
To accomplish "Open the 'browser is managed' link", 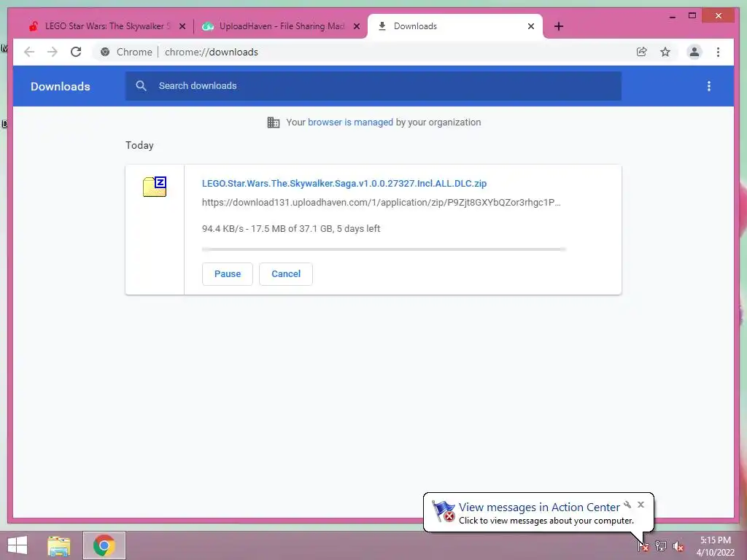I will pos(350,122).
